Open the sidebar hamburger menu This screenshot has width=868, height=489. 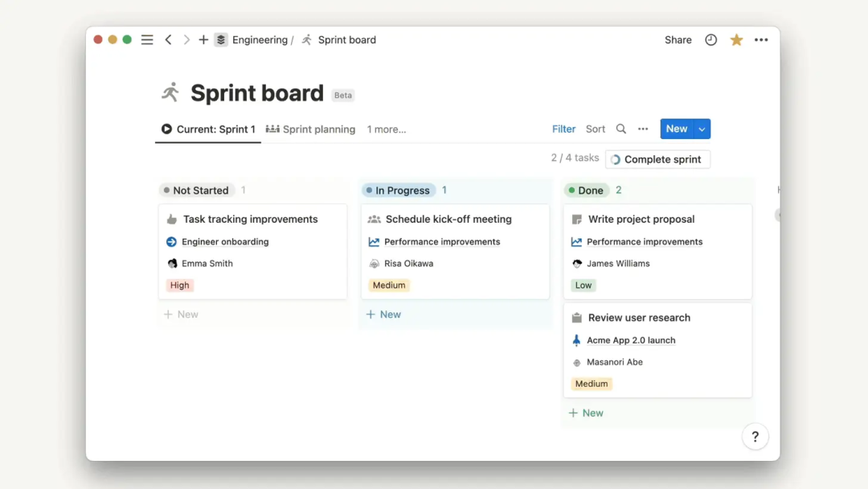point(147,39)
